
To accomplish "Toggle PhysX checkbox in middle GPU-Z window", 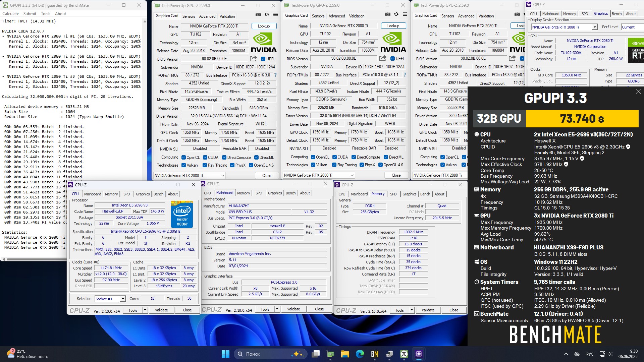I will click(362, 165).
